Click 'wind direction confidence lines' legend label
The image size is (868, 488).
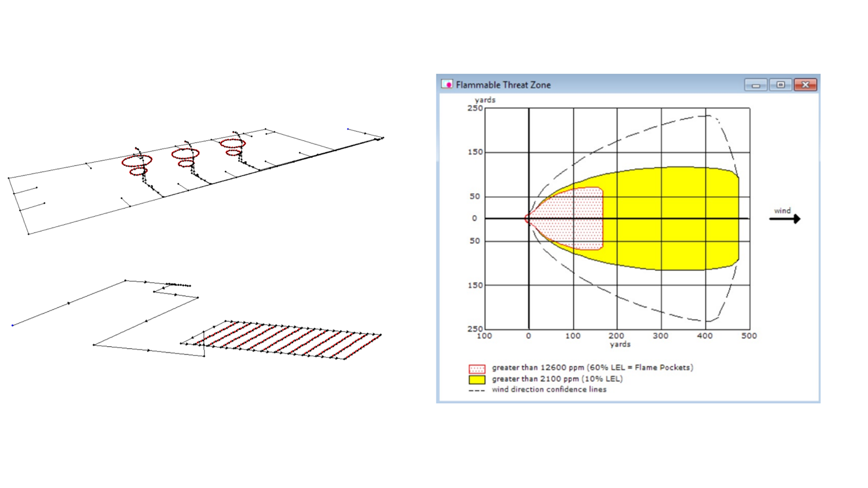click(x=549, y=389)
